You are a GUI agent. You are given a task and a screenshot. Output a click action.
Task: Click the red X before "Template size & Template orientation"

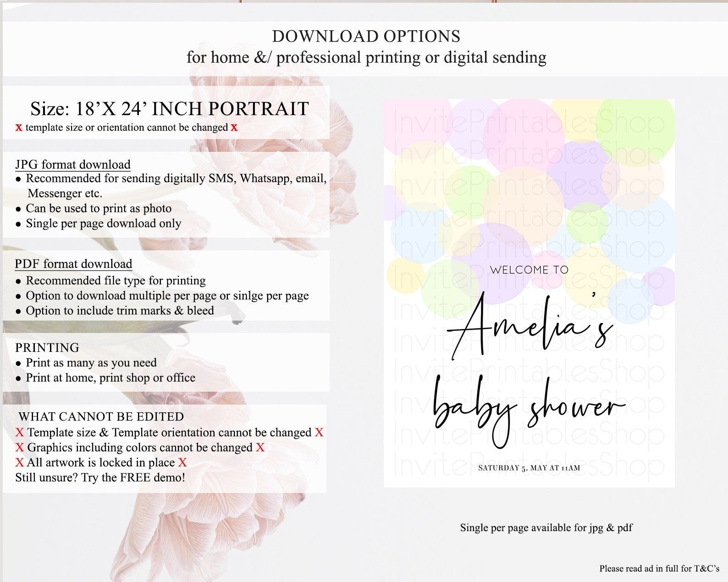pyautogui.click(x=19, y=432)
